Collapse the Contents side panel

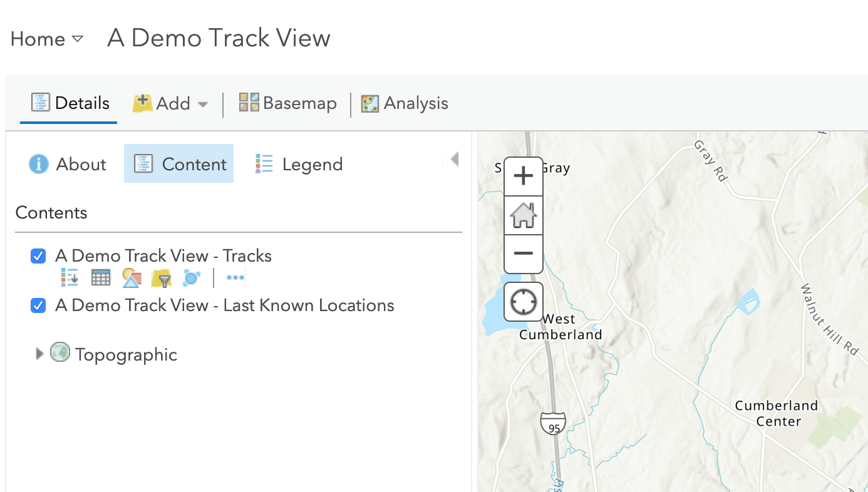pyautogui.click(x=454, y=159)
